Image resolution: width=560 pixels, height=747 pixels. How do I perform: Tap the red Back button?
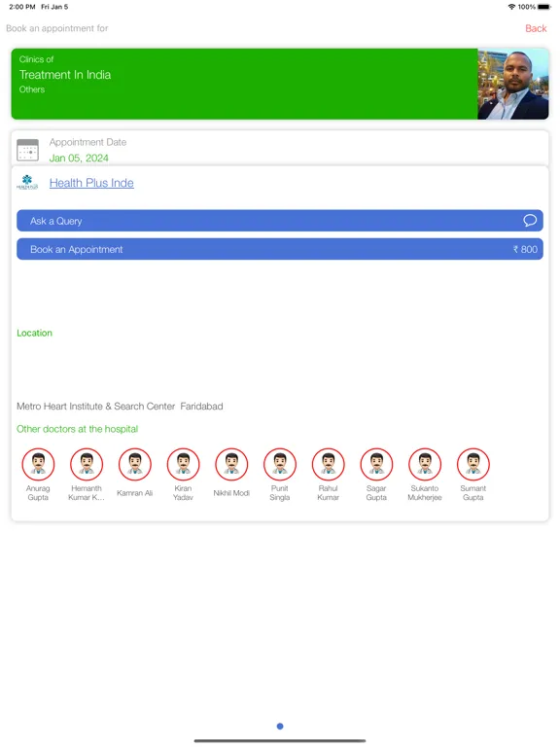click(x=536, y=28)
